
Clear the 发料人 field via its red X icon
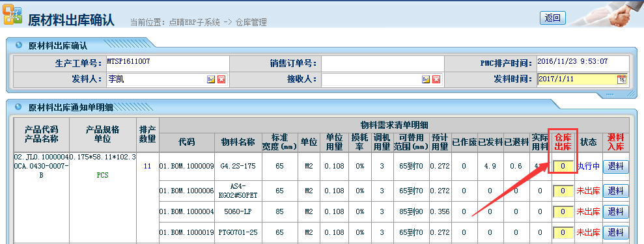221,79
